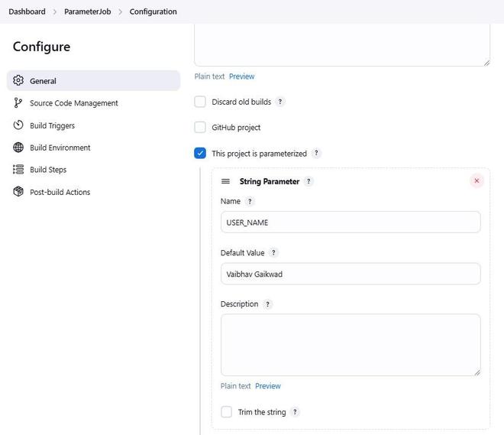The image size is (504, 435).
Task: Uncheck This project is parameterized
Action: coord(200,153)
